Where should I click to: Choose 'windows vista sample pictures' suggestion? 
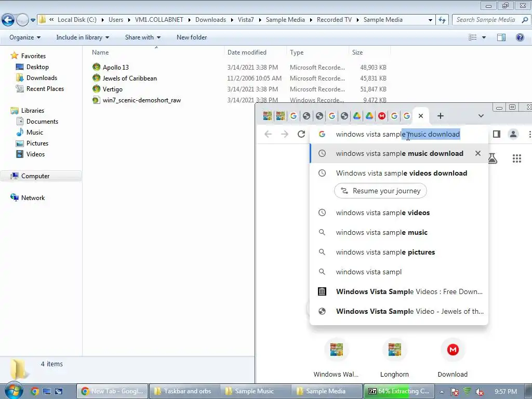point(399,252)
